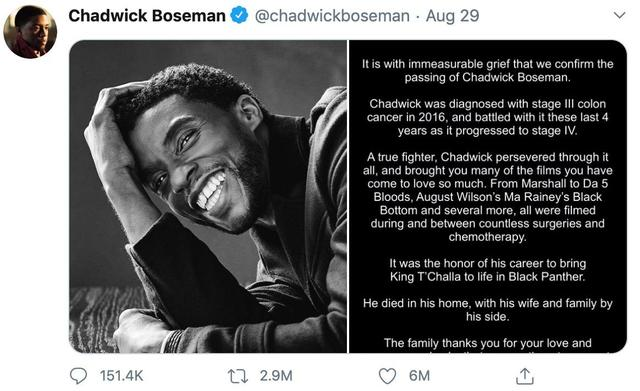640x391 pixels.
Task: Click the 'King T'Challa' paragraph in the statement
Action: [488, 270]
